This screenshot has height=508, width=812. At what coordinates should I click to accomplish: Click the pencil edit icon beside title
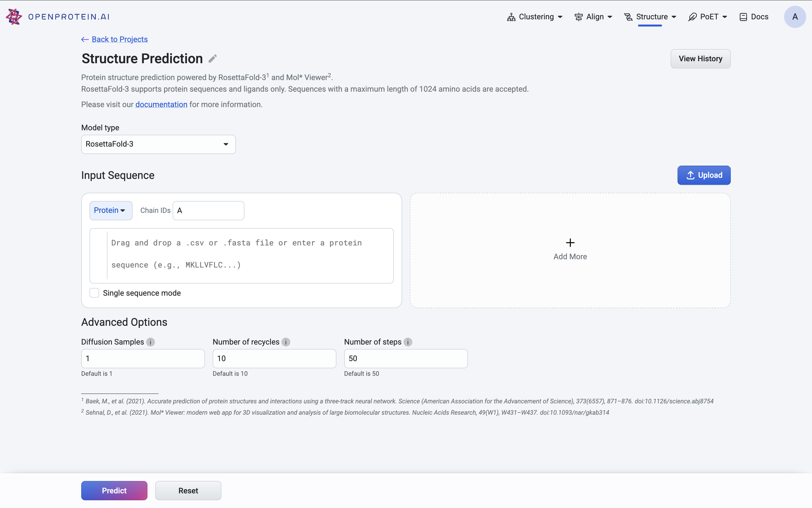[212, 59]
